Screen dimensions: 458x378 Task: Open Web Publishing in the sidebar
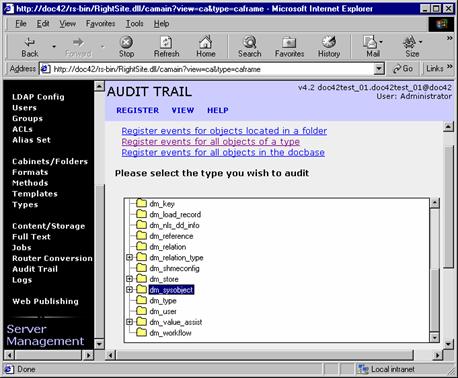pyautogui.click(x=45, y=301)
